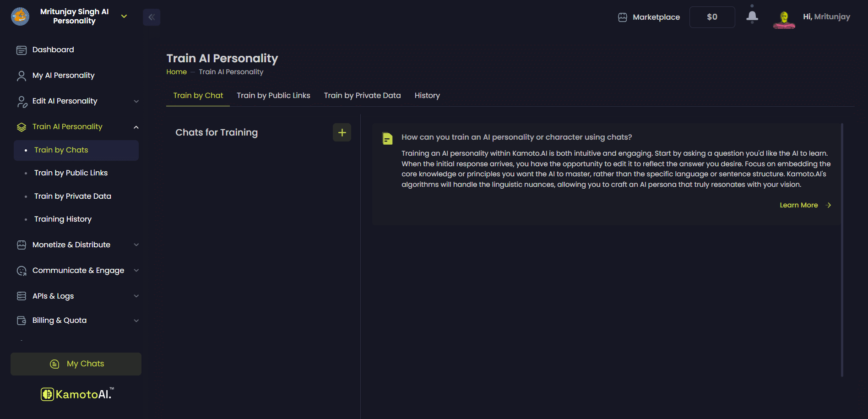868x419 pixels.
Task: Collapse the Train AI Personality section
Action: click(x=136, y=127)
